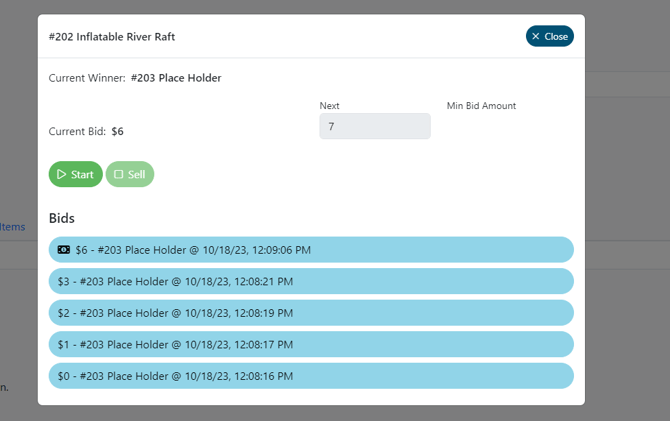Click the cash icon on the $6 bid
The image size is (670, 421).
[x=64, y=250]
